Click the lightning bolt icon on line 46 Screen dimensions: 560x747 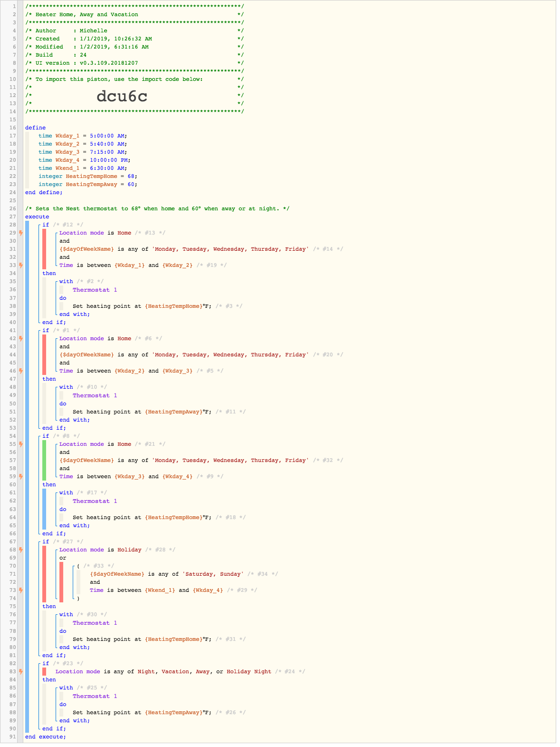pyautogui.click(x=21, y=371)
